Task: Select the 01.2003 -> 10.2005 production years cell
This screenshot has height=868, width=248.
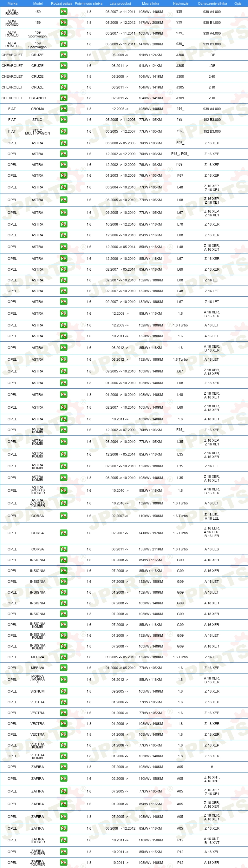Action: [120, 175]
